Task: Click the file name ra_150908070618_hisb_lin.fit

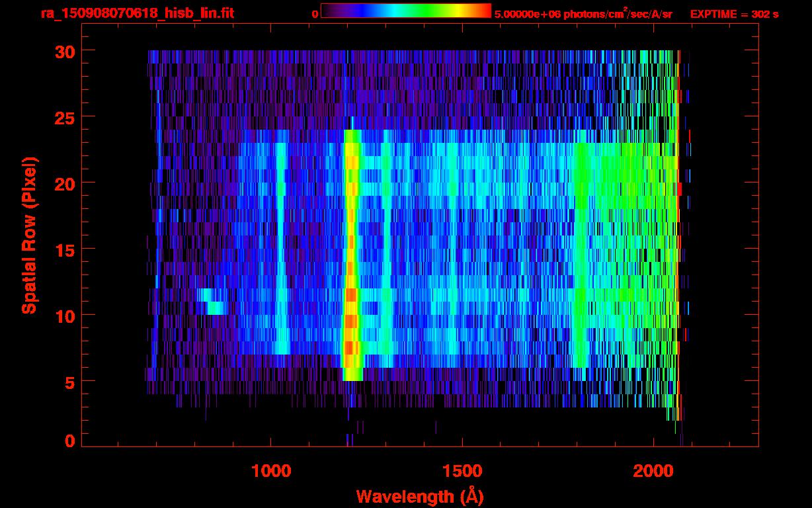Action: 136,13
